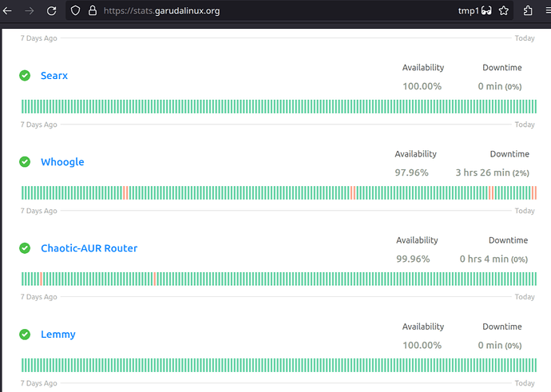Select Lemmy availability value 100.00%
This screenshot has width=551, height=392.
(422, 345)
